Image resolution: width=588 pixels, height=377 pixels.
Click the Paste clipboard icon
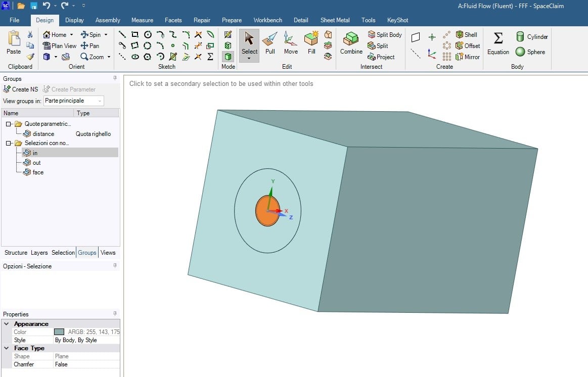click(14, 38)
